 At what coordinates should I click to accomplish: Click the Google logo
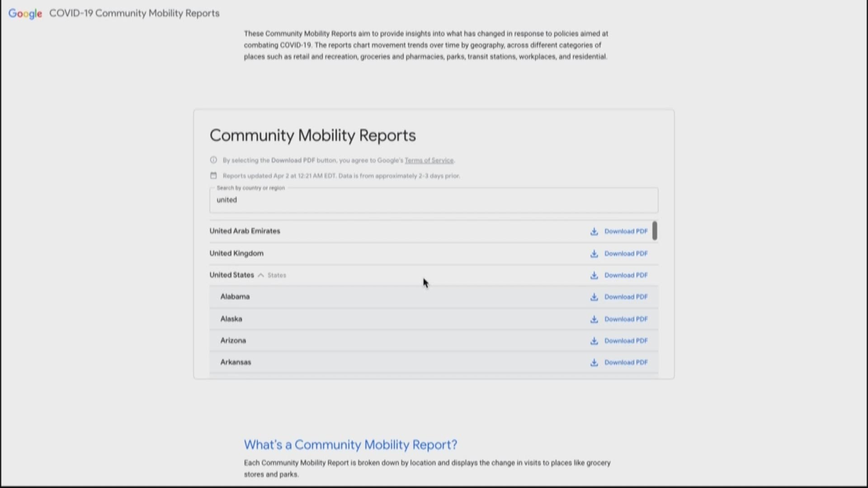[x=25, y=14]
